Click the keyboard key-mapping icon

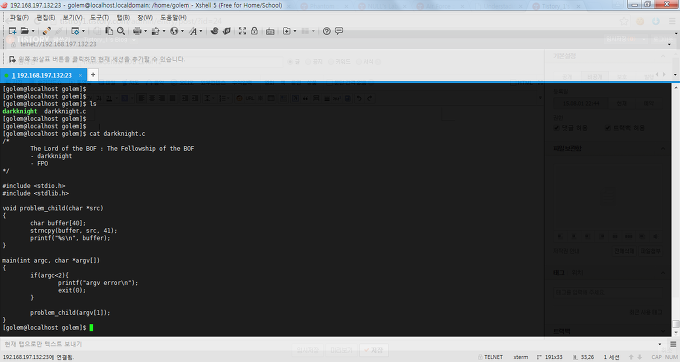click(270, 31)
